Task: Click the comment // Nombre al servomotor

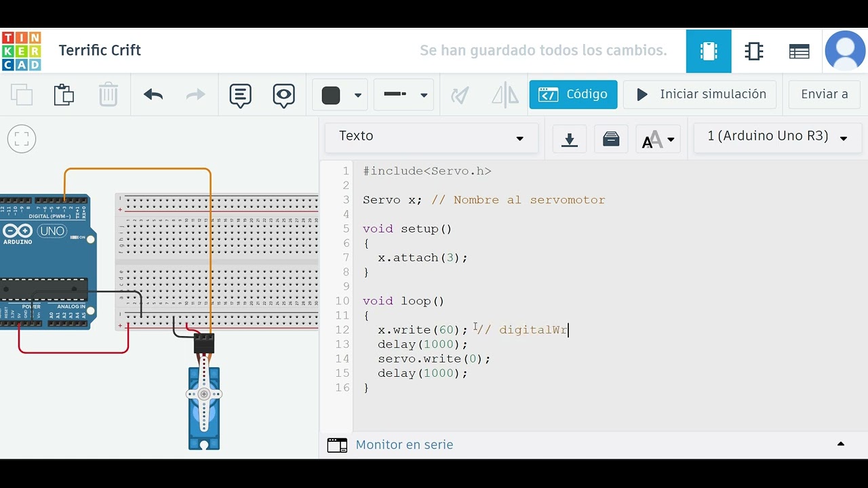Action: tap(518, 200)
